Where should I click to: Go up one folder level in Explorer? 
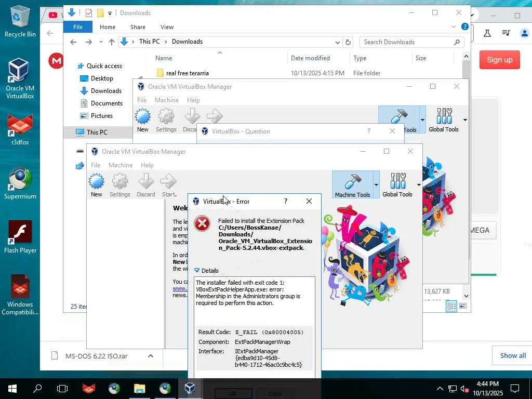[x=112, y=42]
